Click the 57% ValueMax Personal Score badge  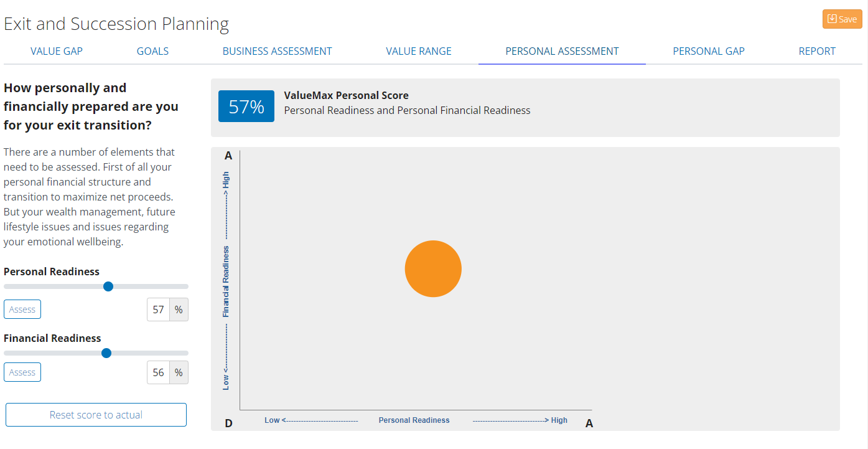coord(246,106)
